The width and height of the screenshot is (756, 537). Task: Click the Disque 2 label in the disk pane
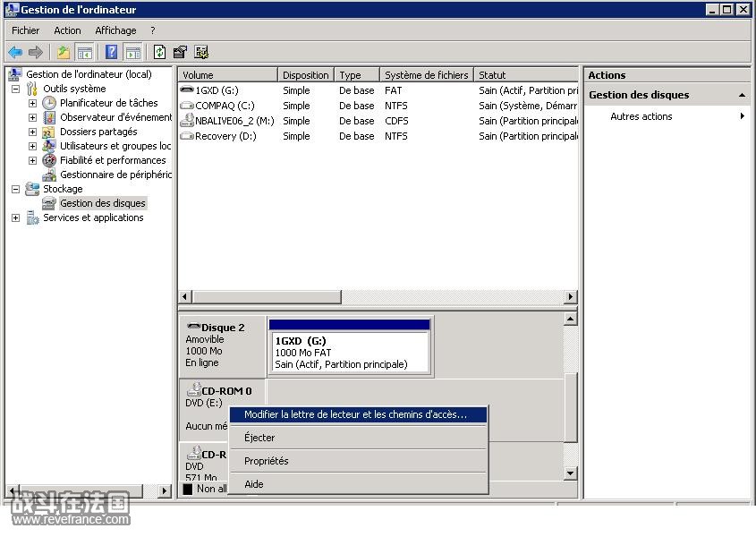click(223, 328)
